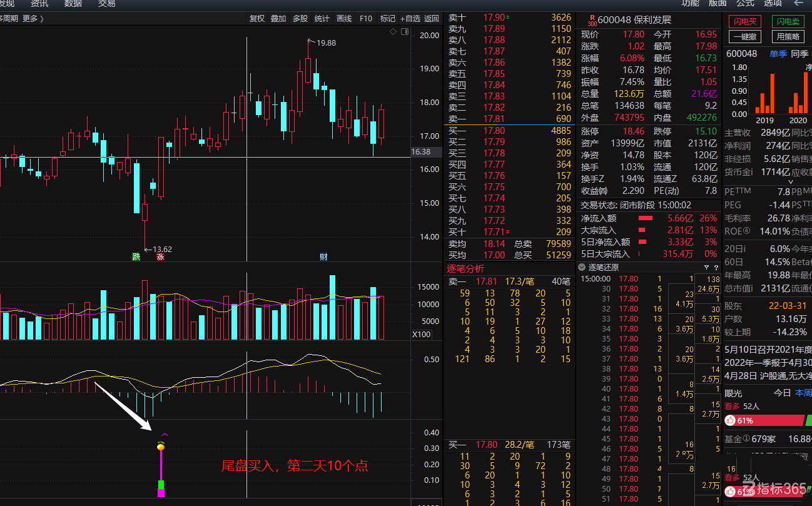Open the 公式 menu

tap(745, 4)
